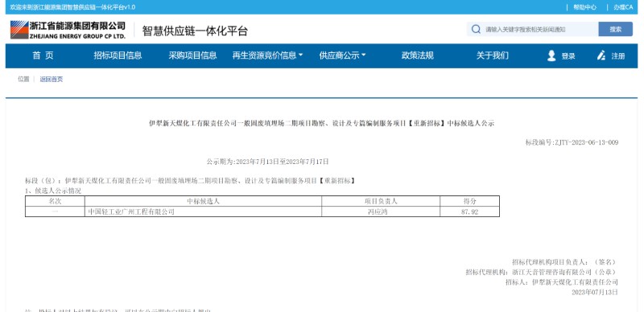Open the 政策法规 menu item
This screenshot has width=644, height=312.
pos(417,55)
